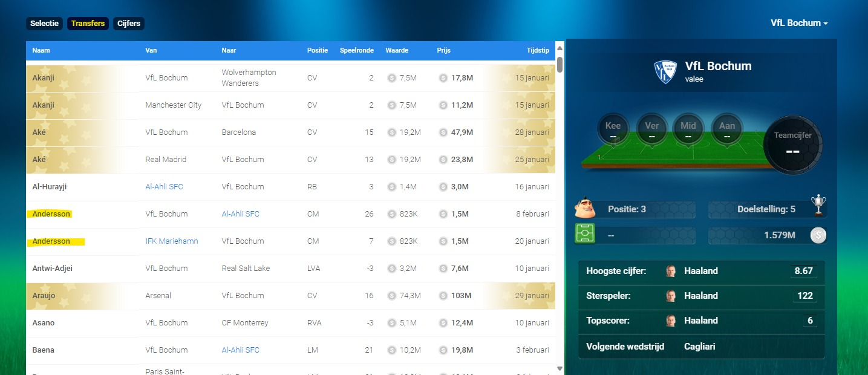Open the Cijfers tab

click(x=129, y=24)
